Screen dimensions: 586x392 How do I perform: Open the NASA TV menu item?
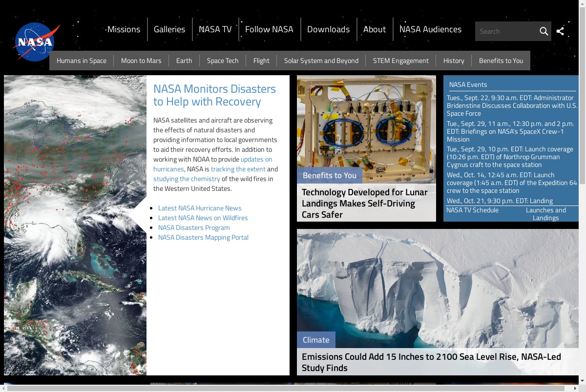point(215,29)
